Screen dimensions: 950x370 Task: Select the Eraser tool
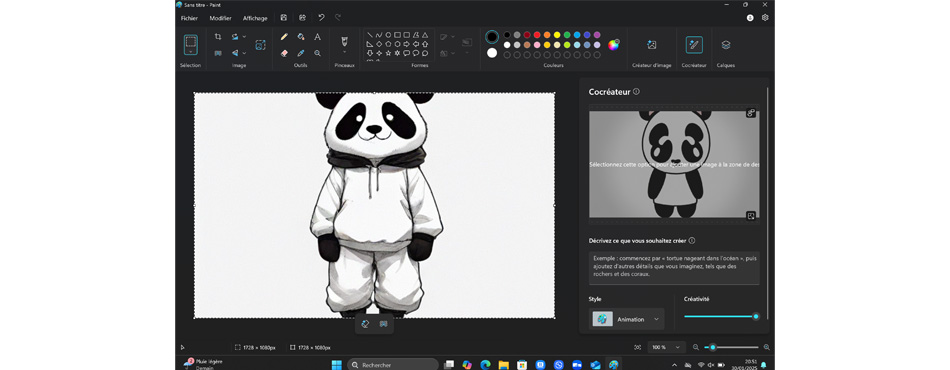(284, 53)
